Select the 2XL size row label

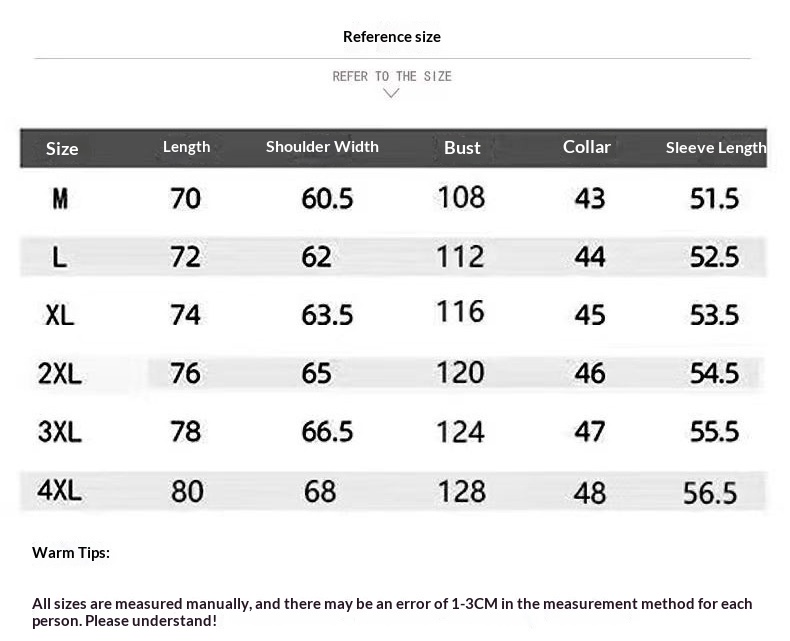tap(60, 374)
